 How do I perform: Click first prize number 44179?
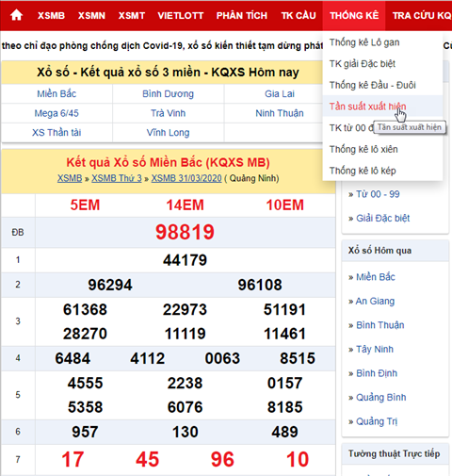point(185,260)
